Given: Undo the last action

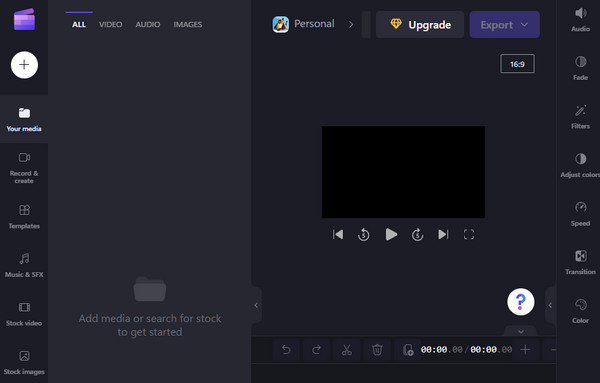Looking at the screenshot, I should 286,349.
